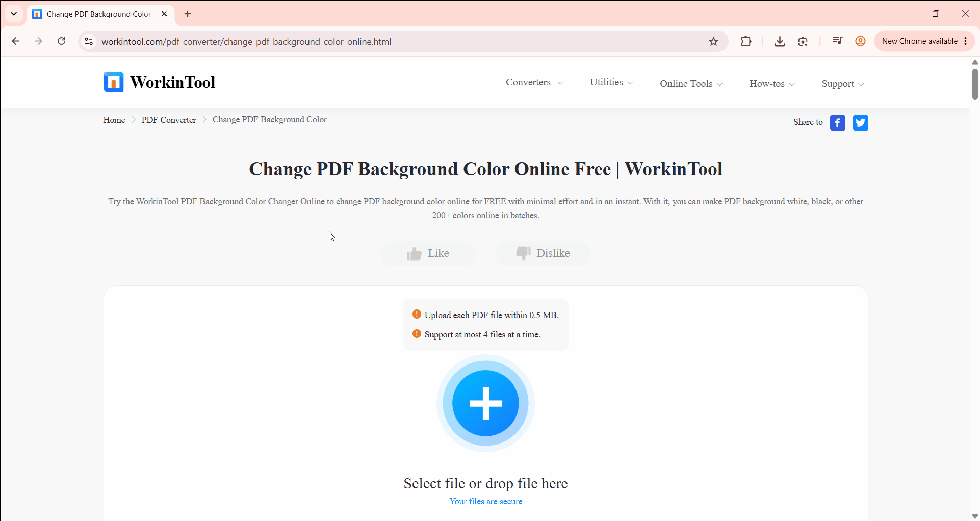
Task: Click 'Upload each PDF file within 0.5 MB.' notice
Action: click(492, 315)
